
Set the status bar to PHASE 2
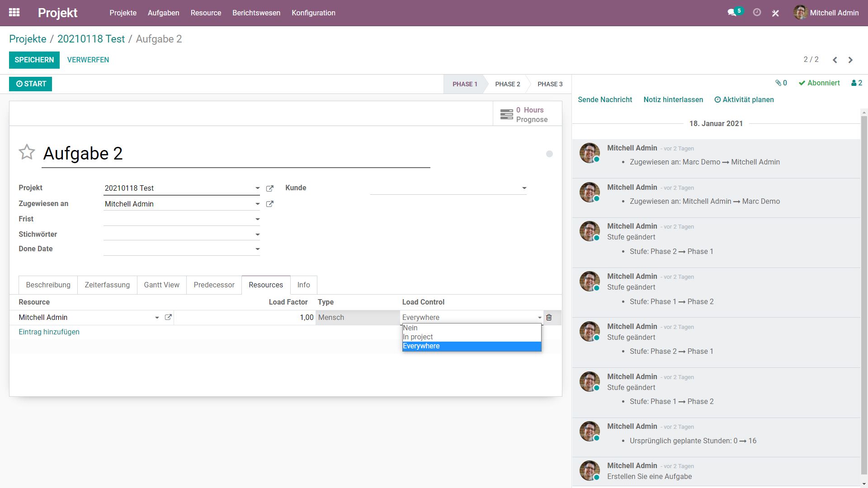tap(507, 84)
